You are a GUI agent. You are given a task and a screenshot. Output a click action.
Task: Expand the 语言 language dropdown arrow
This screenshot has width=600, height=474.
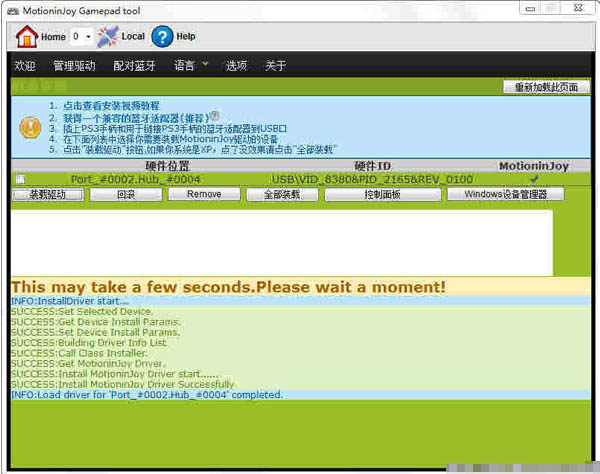click(x=205, y=64)
